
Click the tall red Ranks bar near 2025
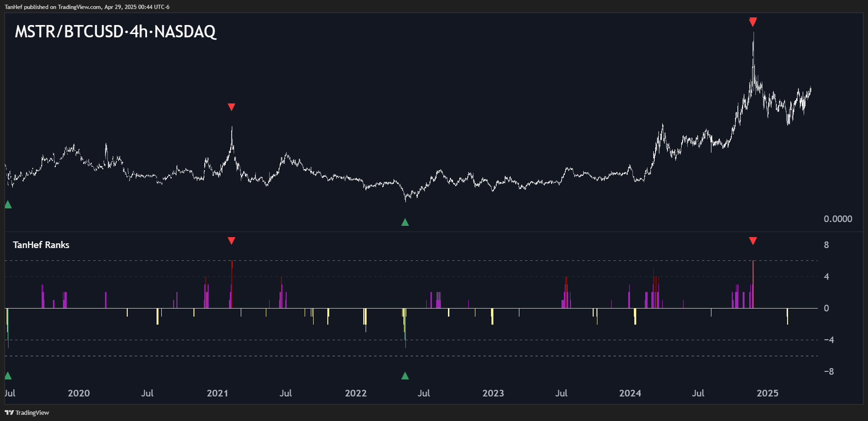(x=753, y=284)
